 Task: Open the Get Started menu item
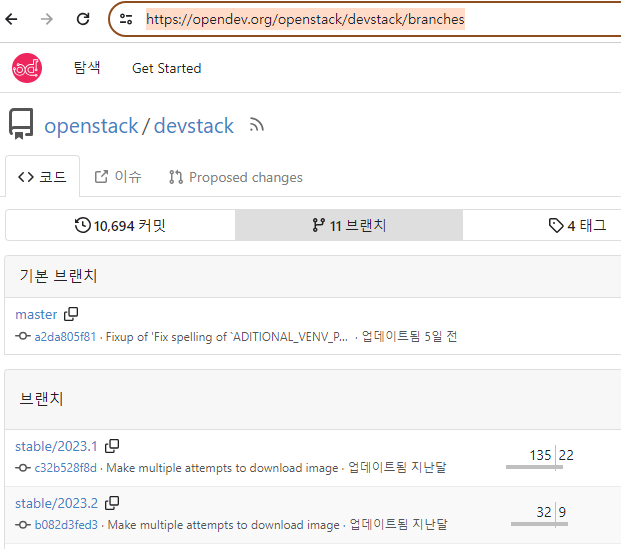click(x=166, y=68)
